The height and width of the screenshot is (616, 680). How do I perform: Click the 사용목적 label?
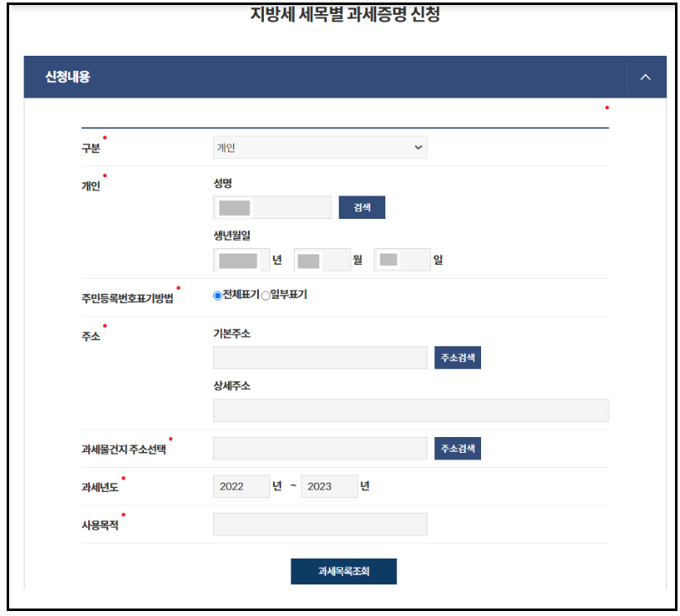click(x=100, y=525)
